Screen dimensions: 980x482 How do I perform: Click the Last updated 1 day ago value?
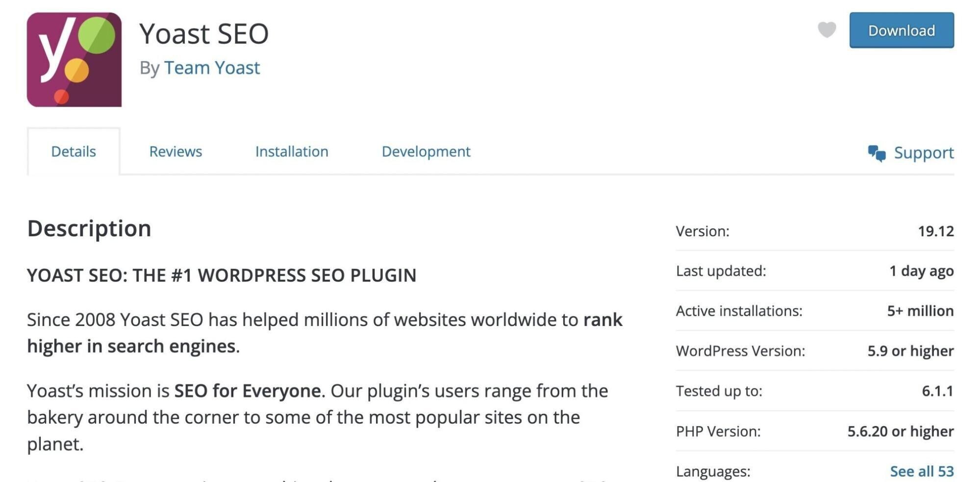click(x=922, y=271)
